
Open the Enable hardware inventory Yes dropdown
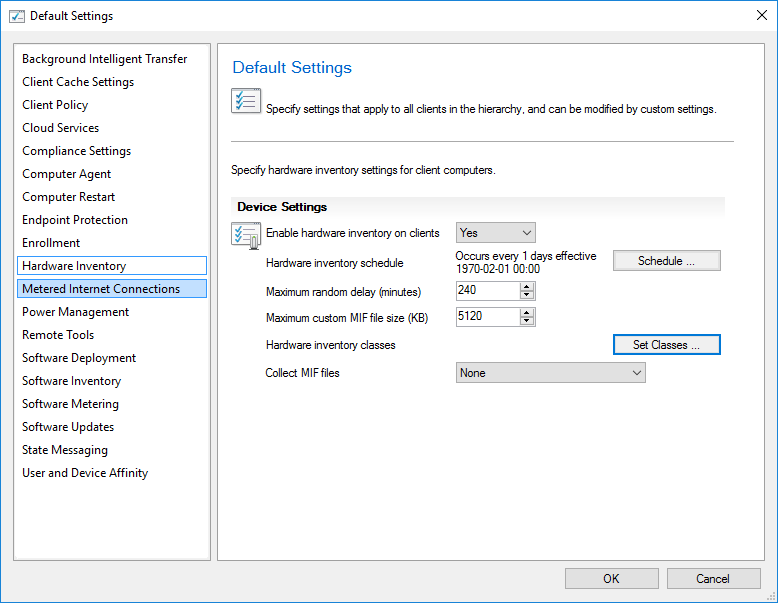(x=495, y=233)
